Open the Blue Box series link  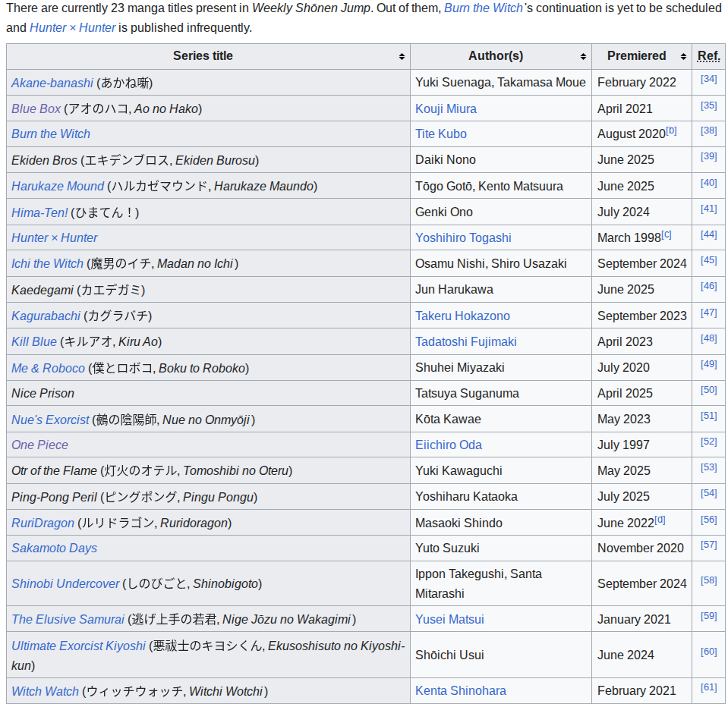36,109
